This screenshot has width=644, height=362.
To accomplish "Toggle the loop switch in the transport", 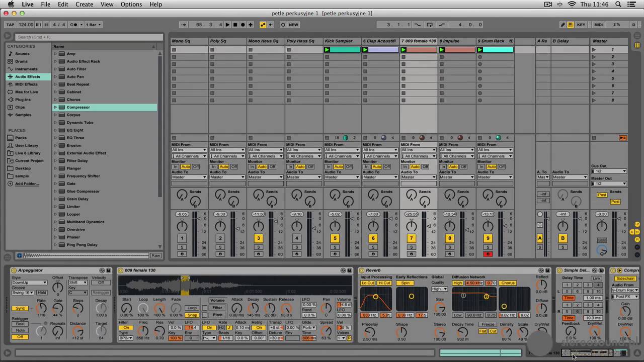I will click(430, 25).
